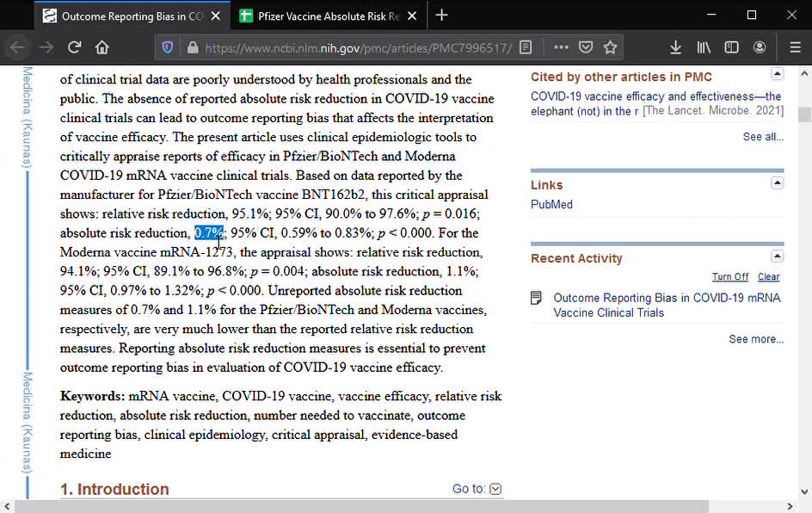
Task: Open Firefox hamburger menu
Action: (x=796, y=47)
